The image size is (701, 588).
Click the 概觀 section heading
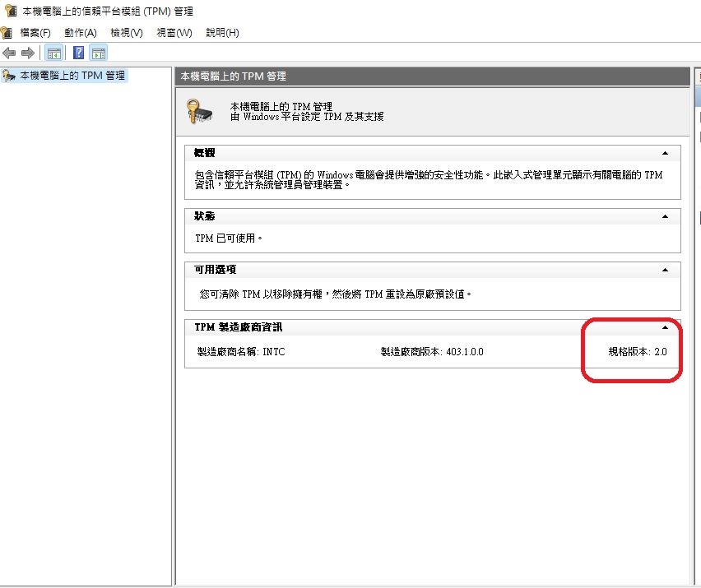[204, 153]
